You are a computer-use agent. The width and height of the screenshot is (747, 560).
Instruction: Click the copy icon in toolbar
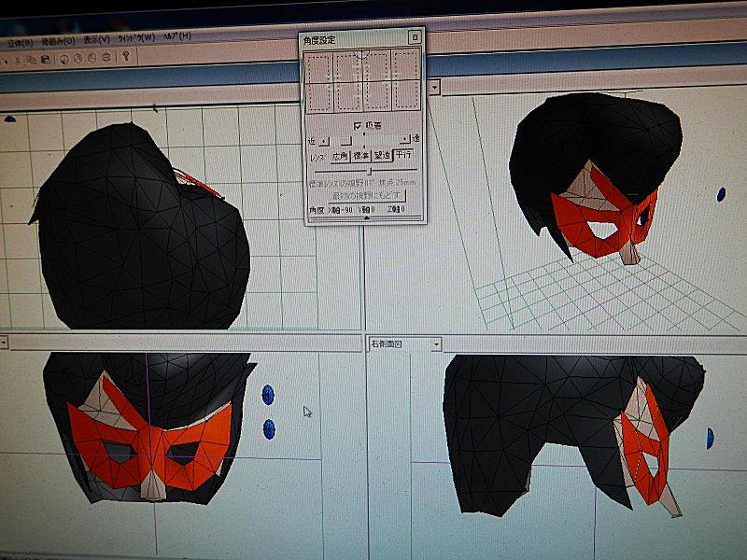coord(32,60)
